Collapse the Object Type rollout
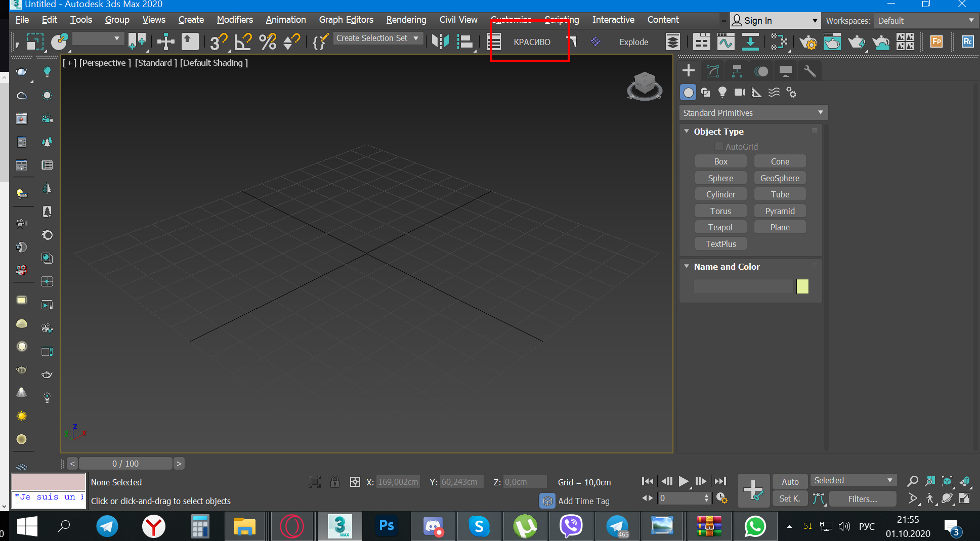This screenshot has height=541, width=980. coord(687,132)
